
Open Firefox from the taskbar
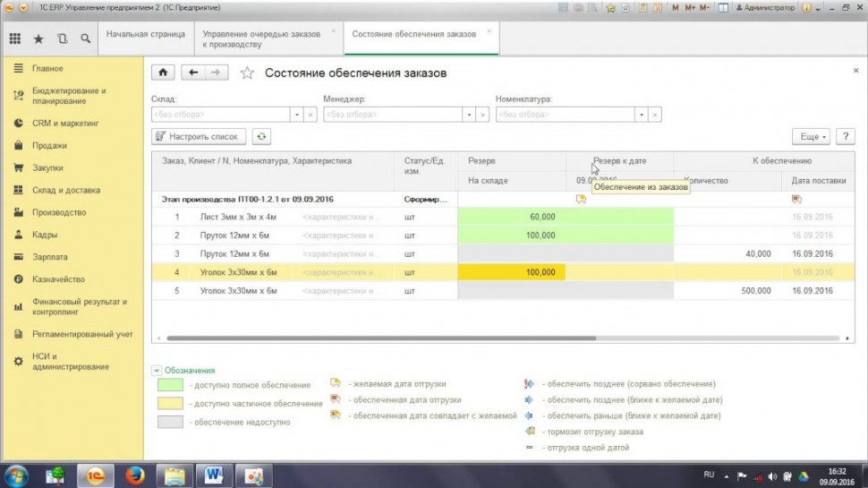(134, 474)
